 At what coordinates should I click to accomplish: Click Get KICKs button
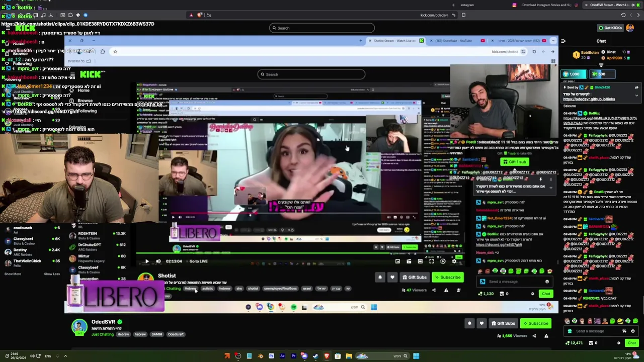click(x=610, y=28)
